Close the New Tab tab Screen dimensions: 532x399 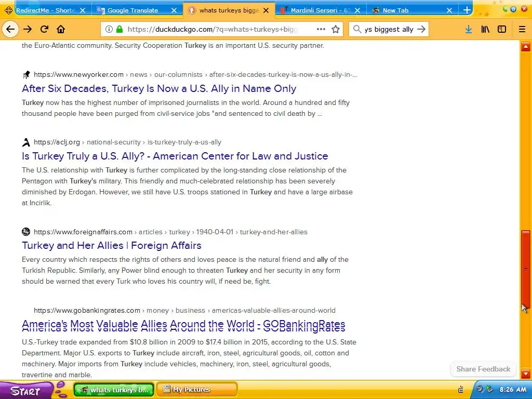[x=449, y=10]
